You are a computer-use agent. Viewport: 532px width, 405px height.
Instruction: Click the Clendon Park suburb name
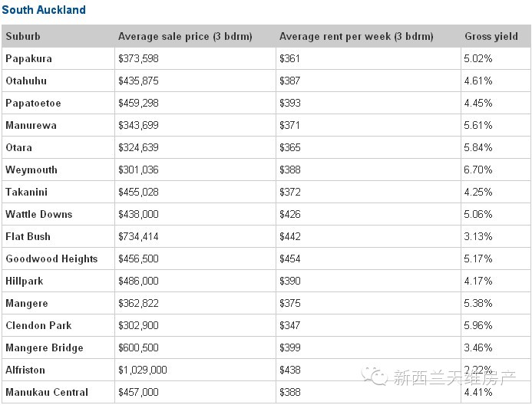(38, 325)
